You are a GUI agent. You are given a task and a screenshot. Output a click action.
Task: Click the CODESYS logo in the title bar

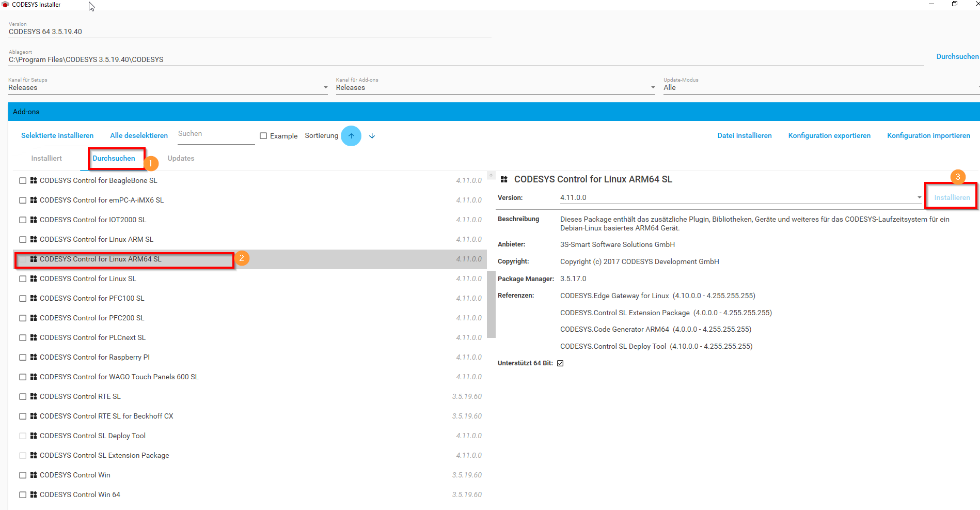pos(5,5)
